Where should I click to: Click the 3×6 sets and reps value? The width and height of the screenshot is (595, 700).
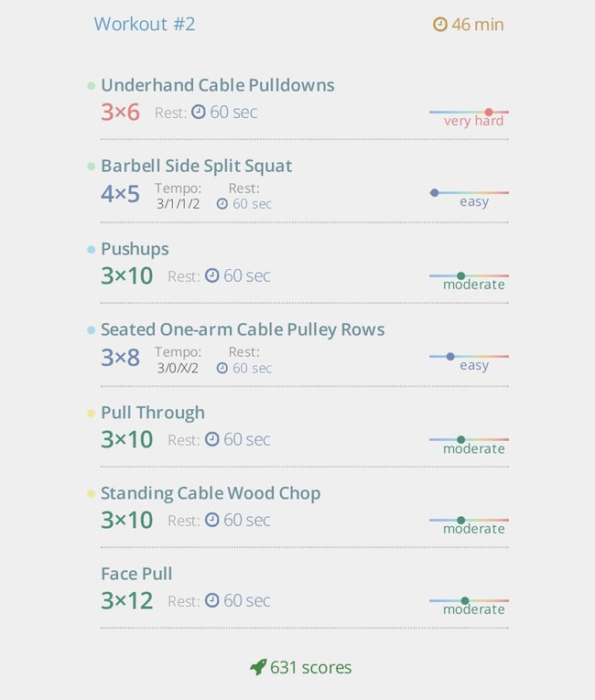pos(120,112)
